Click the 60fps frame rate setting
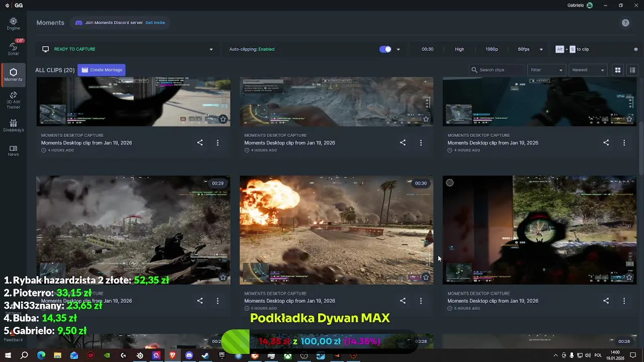The image size is (644, 362). click(524, 49)
